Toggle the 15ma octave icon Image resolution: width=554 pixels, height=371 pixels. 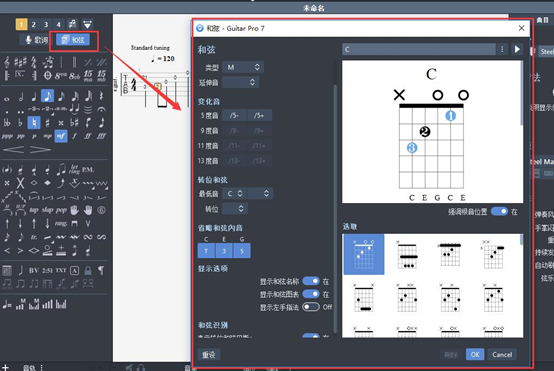[88, 75]
